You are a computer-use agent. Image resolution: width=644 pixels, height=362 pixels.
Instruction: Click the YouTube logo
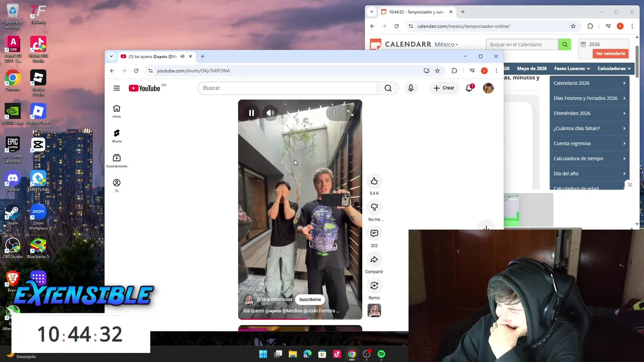click(x=144, y=88)
